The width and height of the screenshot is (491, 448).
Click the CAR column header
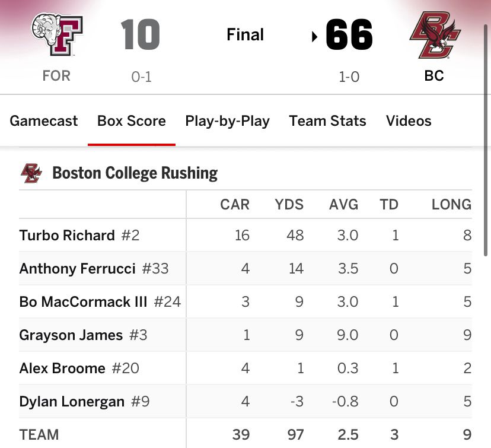235,205
